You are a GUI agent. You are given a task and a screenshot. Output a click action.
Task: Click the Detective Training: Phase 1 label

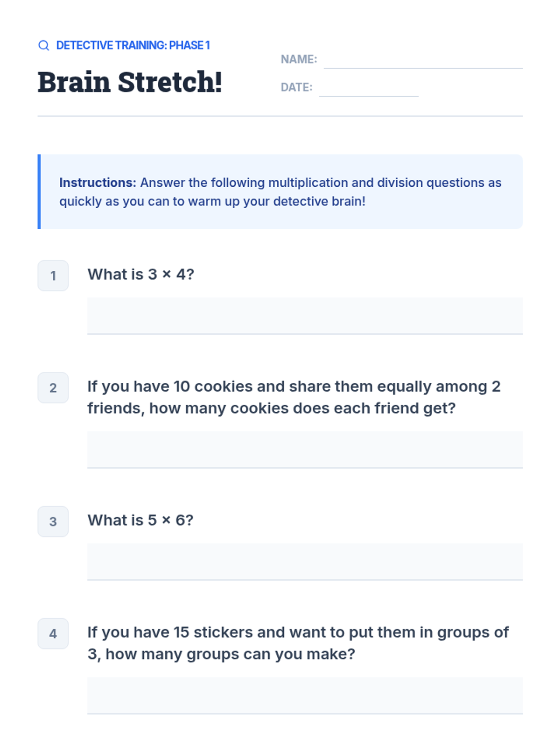tap(133, 45)
